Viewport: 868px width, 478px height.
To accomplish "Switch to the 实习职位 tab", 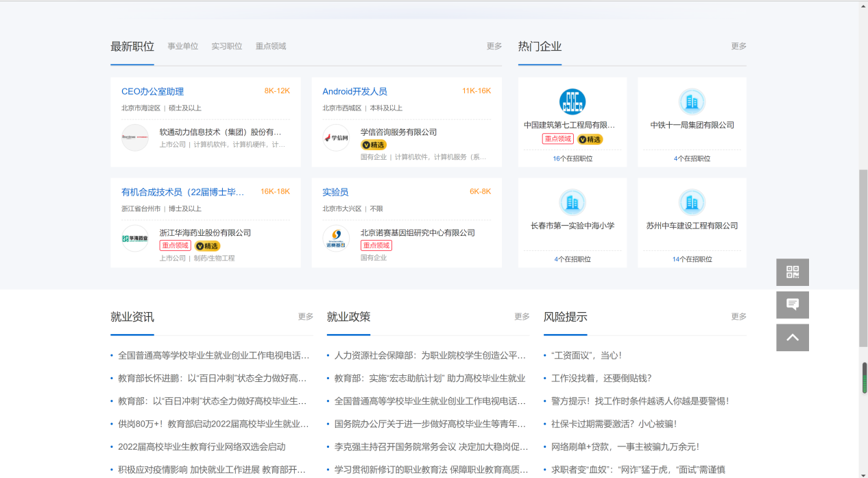I will (227, 47).
